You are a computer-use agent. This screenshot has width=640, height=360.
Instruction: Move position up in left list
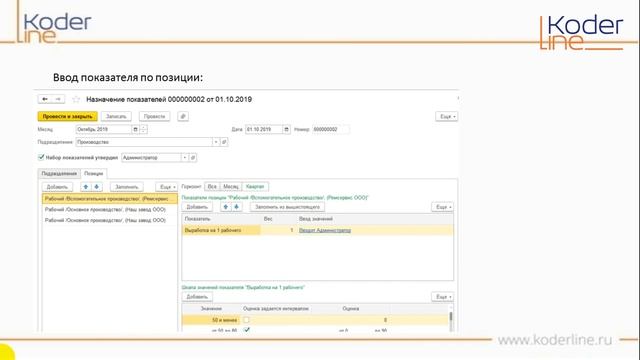(x=86, y=187)
